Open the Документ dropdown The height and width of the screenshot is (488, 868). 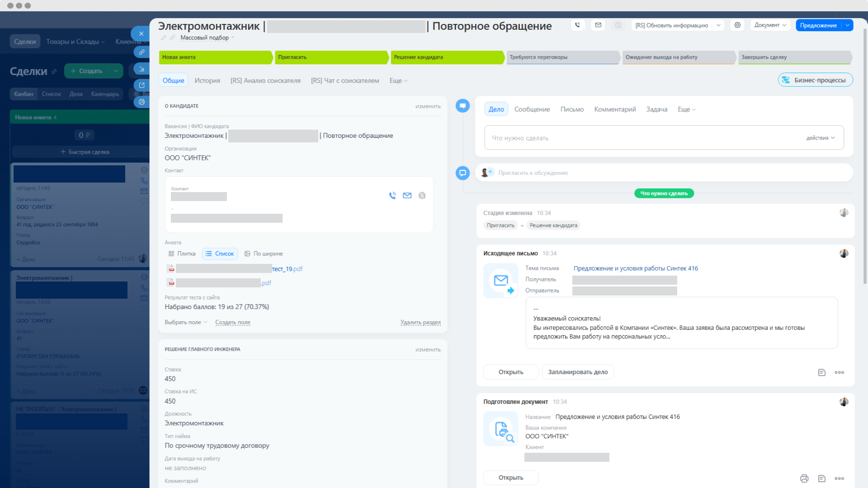pyautogui.click(x=770, y=25)
